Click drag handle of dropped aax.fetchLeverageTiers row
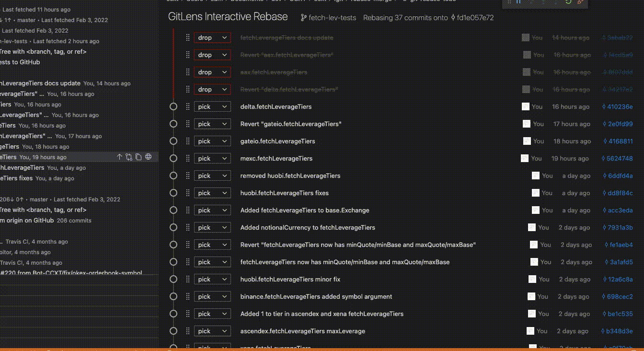The image size is (644, 351). [188, 72]
